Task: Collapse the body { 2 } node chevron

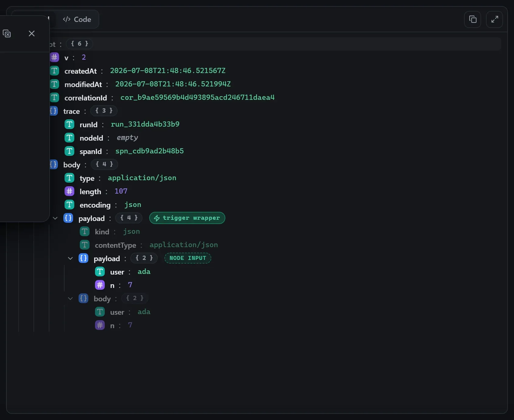Action: 70,298
